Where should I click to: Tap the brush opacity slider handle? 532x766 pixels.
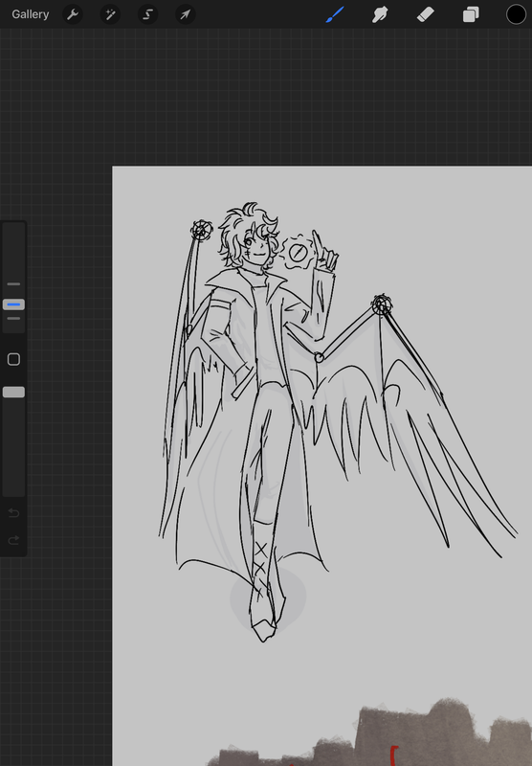(x=13, y=392)
